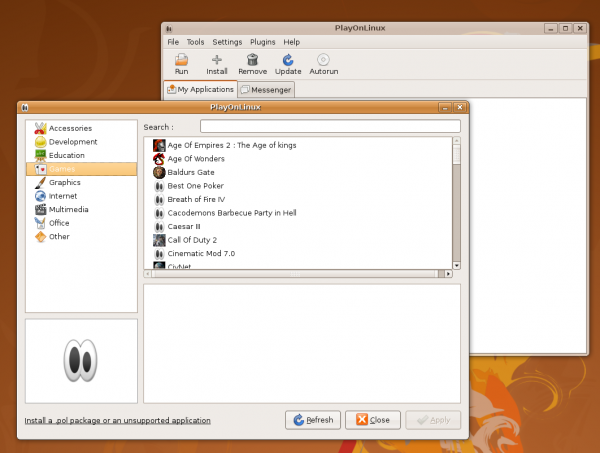Click the Close button in install dialog

tap(373, 420)
